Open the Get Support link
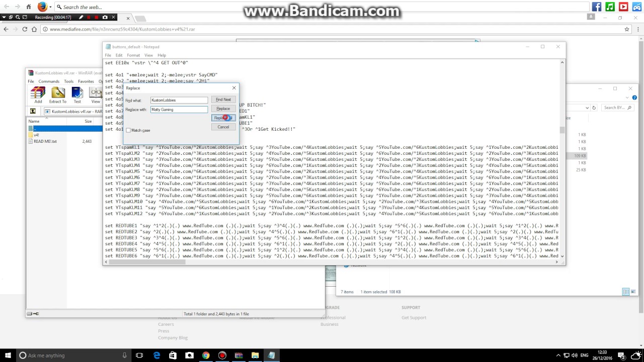This screenshot has height=362, width=644. point(414,318)
